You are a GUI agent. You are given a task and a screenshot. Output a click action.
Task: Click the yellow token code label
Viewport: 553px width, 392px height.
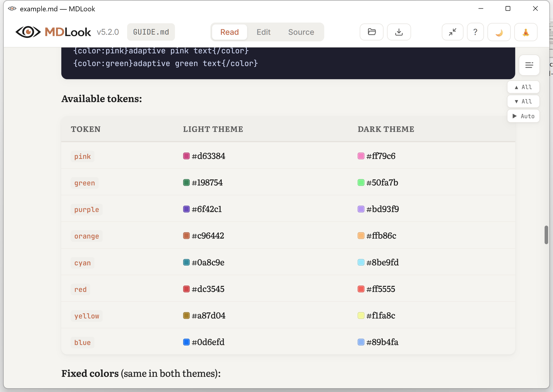click(87, 316)
